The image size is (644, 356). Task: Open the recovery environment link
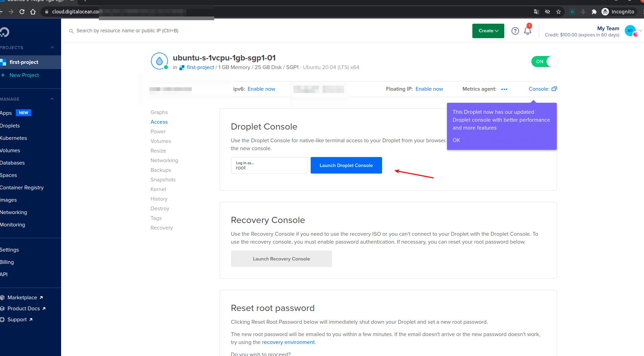(x=288, y=342)
